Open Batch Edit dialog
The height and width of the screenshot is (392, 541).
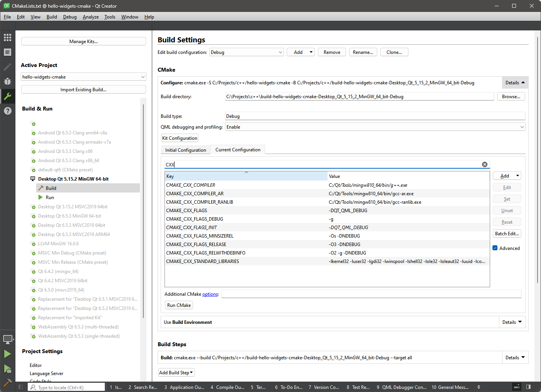pos(507,233)
